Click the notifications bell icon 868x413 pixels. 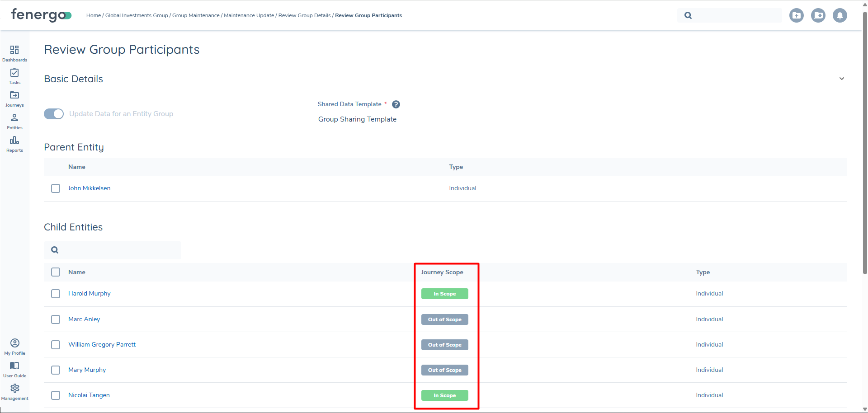coord(840,15)
